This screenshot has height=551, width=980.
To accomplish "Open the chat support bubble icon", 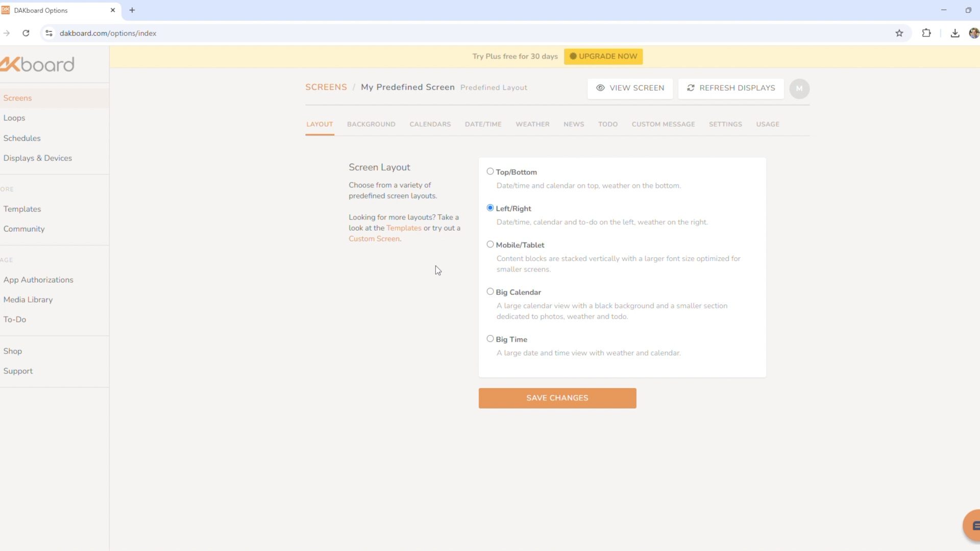I will (x=974, y=525).
